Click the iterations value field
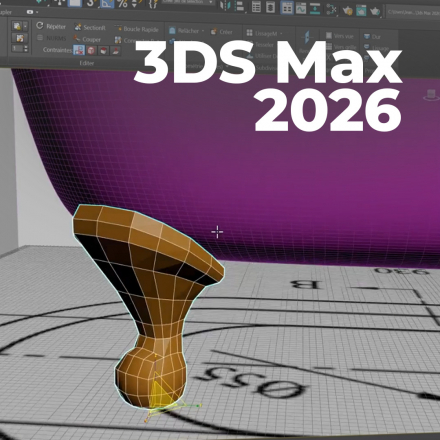Image resolution: width=440 pixels, height=440 pixels. pos(17,49)
